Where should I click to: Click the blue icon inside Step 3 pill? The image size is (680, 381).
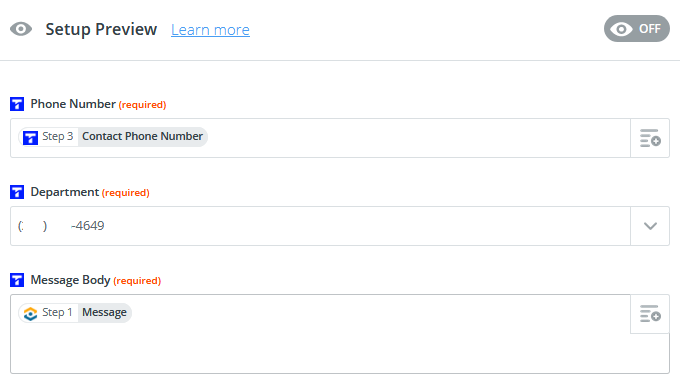click(x=30, y=137)
